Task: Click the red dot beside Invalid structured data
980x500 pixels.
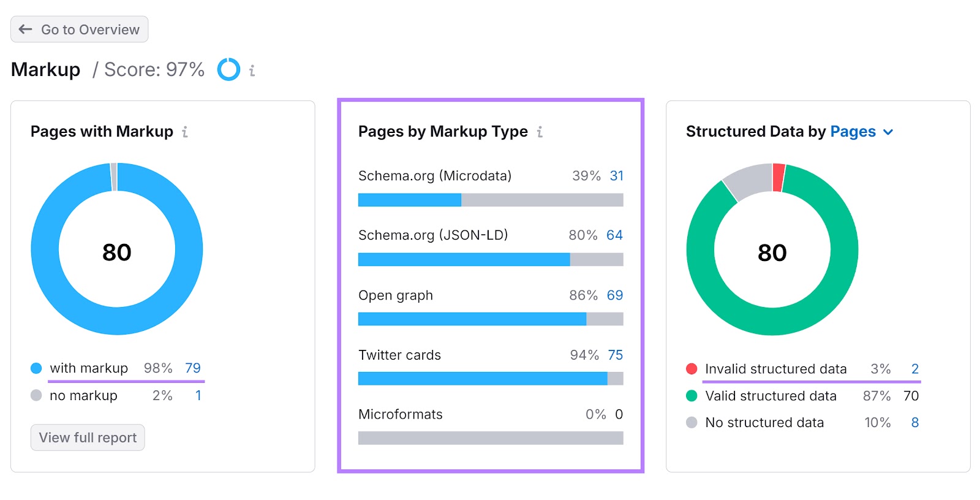Action: pyautogui.click(x=692, y=369)
